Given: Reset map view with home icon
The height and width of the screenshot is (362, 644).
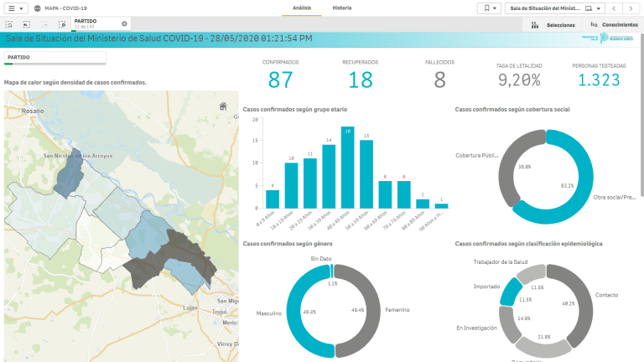Looking at the screenshot, I should click(x=222, y=106).
